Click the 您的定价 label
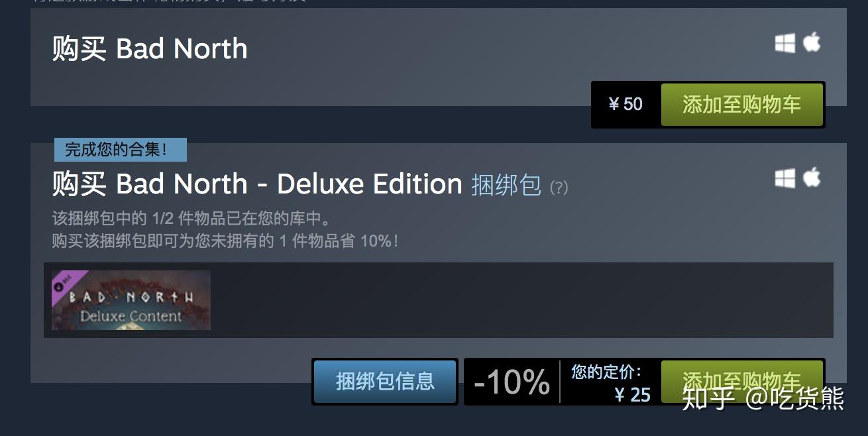Image resolution: width=868 pixels, height=436 pixels. click(606, 372)
